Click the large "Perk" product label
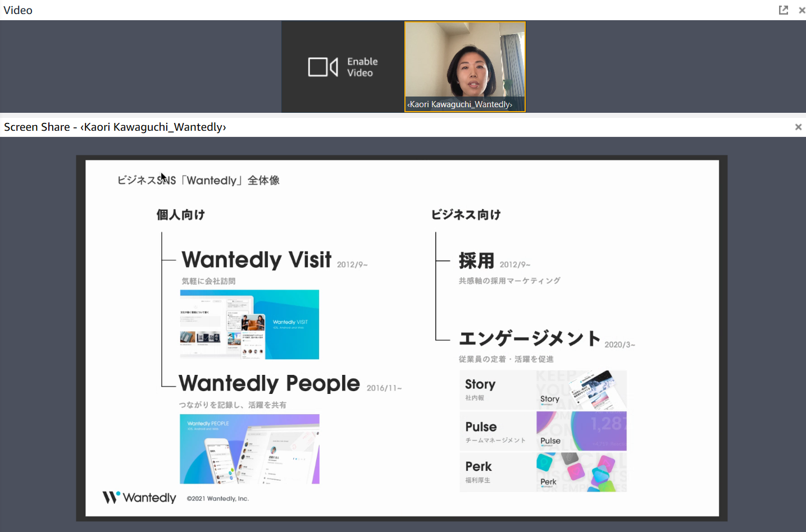 pyautogui.click(x=479, y=467)
